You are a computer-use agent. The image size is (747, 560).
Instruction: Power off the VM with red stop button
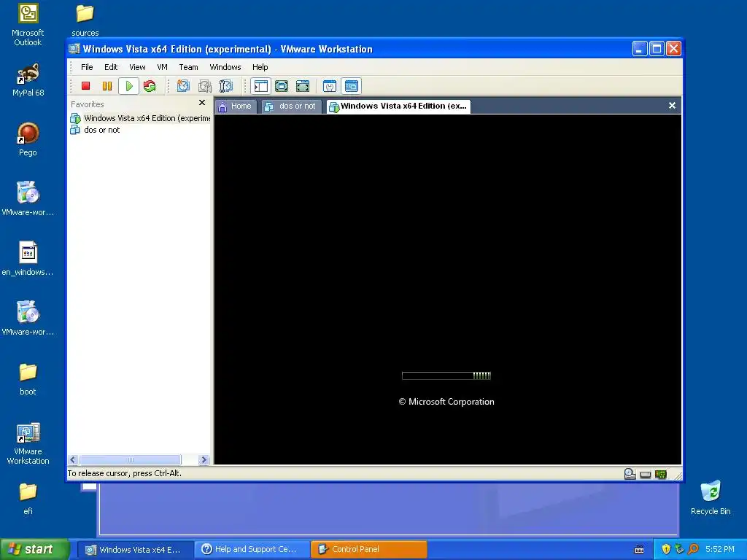click(86, 86)
